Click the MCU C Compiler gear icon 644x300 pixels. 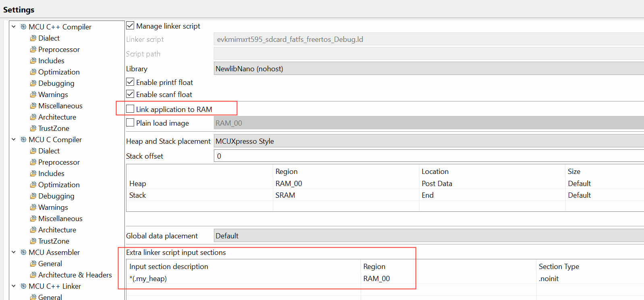click(23, 140)
